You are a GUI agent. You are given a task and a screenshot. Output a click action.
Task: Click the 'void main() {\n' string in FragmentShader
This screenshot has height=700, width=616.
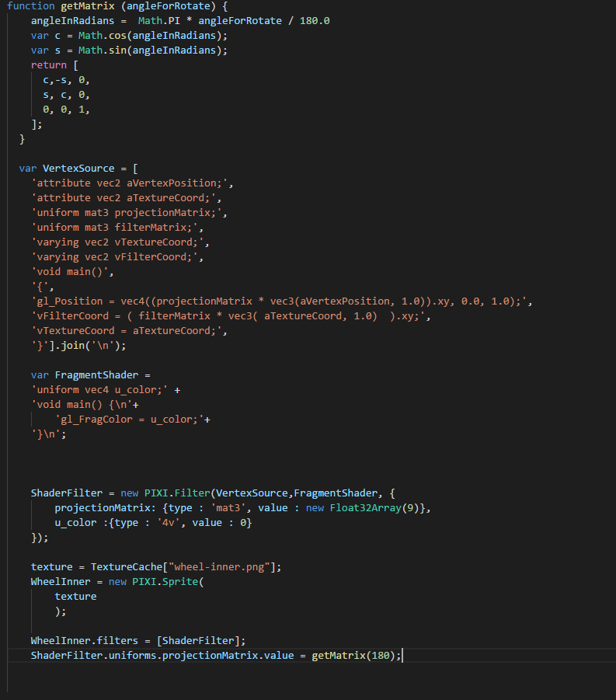82,405
